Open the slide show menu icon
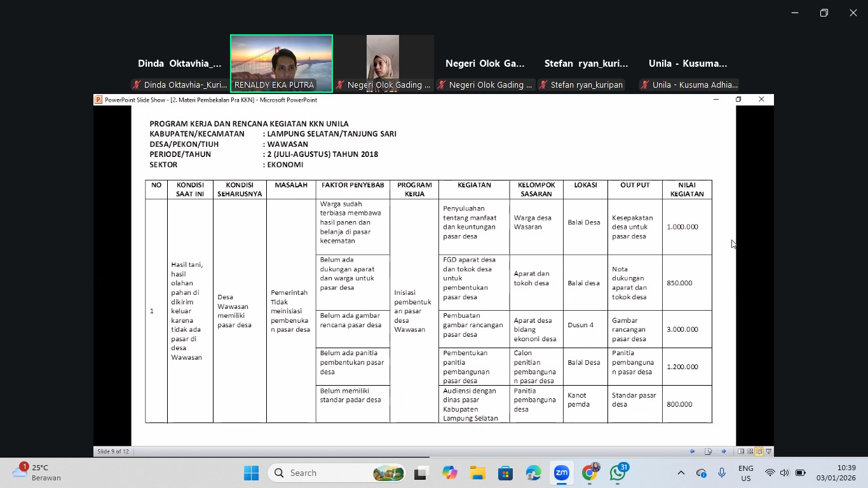Image resolution: width=868 pixels, height=488 pixels. pos(708,451)
